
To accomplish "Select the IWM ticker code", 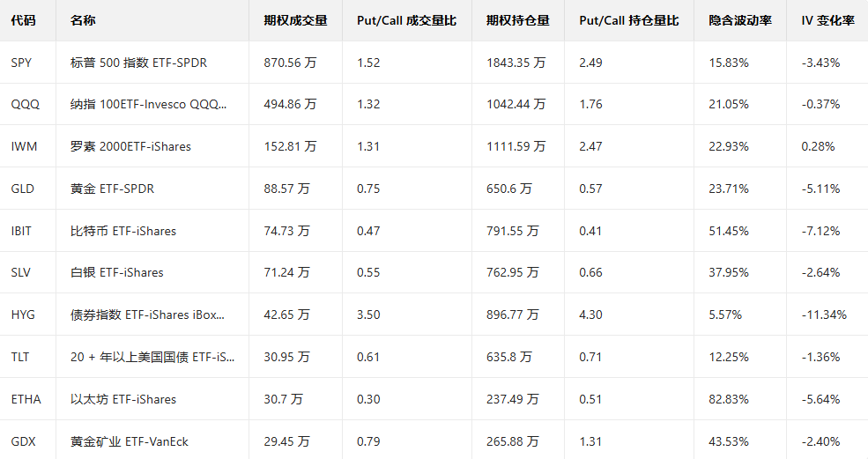I will 24,146.
